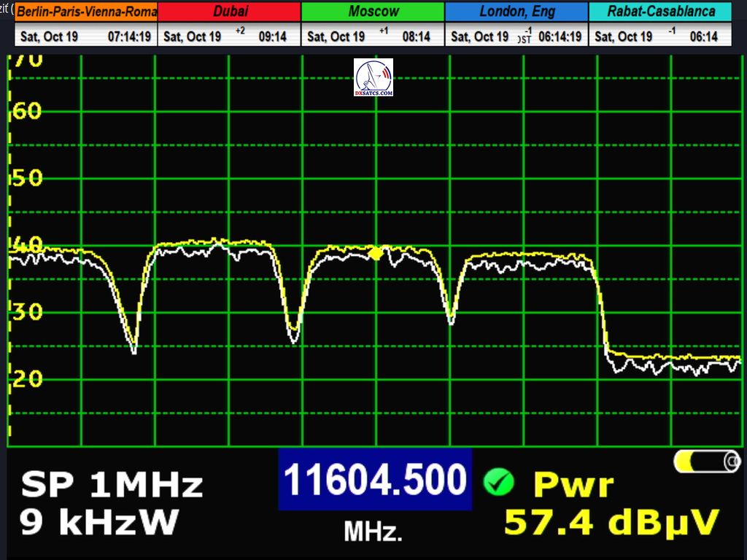Click the 9 kHzW bandwidth setting
Screen dimensions: 747x560
[x=99, y=521]
